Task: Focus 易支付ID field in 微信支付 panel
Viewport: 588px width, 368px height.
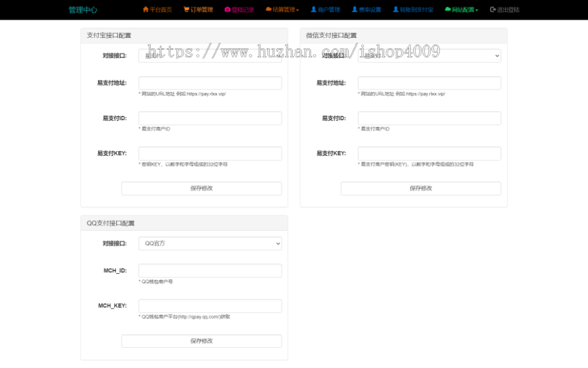Action: 429,118
